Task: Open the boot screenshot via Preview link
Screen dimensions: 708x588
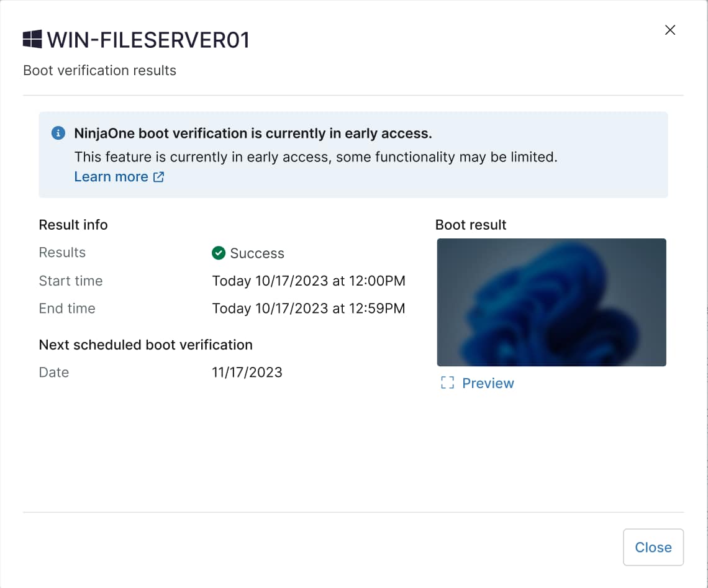Action: tap(488, 383)
